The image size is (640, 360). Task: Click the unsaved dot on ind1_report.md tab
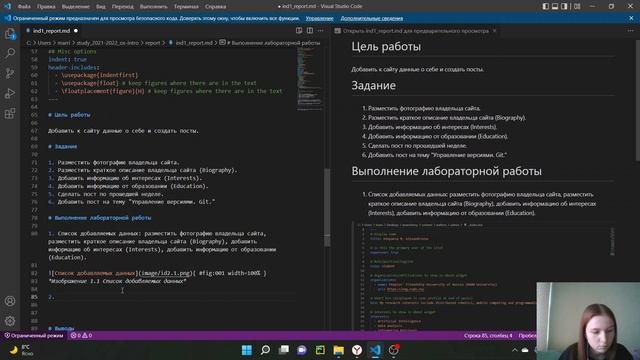click(x=76, y=31)
